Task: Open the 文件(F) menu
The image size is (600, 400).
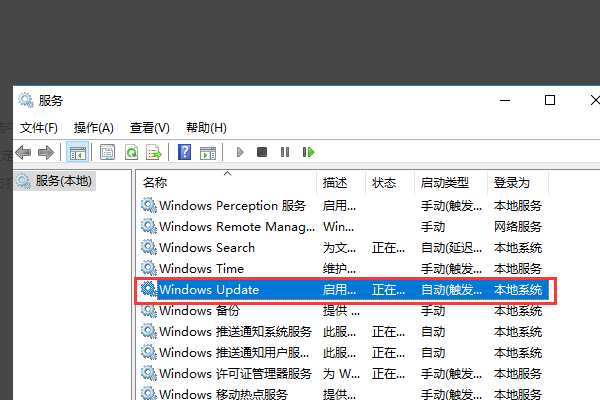Action: 39,127
